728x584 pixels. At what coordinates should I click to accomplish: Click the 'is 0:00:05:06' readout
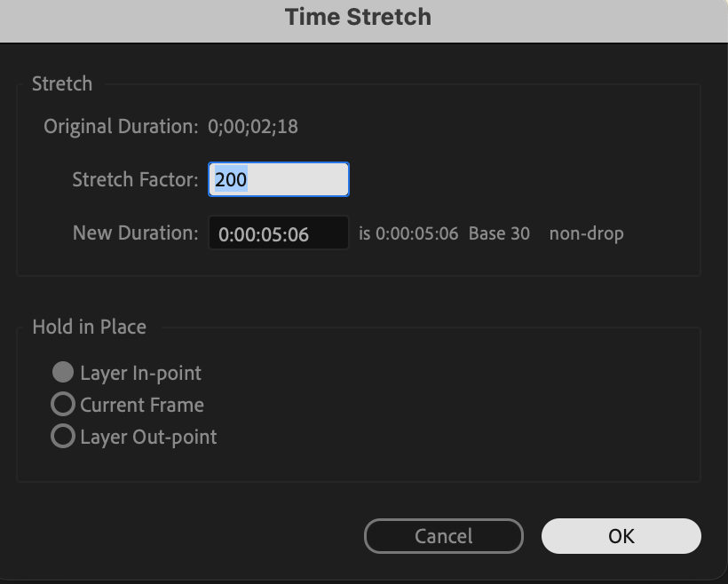click(x=408, y=233)
